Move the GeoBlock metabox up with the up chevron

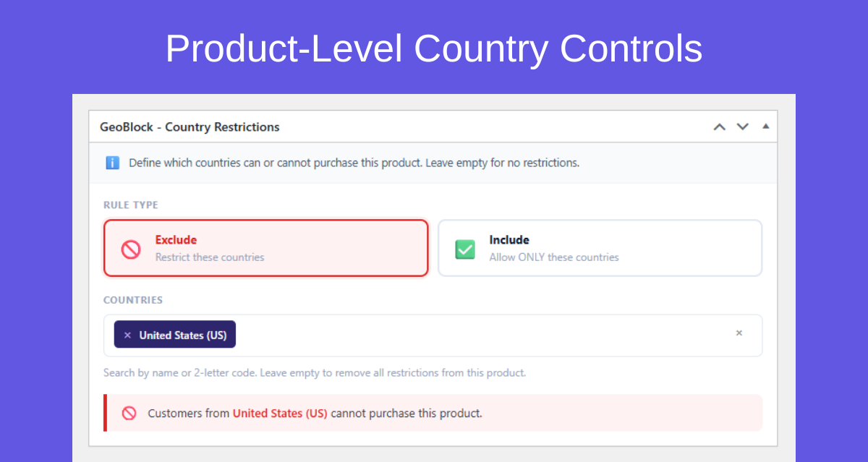[x=719, y=127]
